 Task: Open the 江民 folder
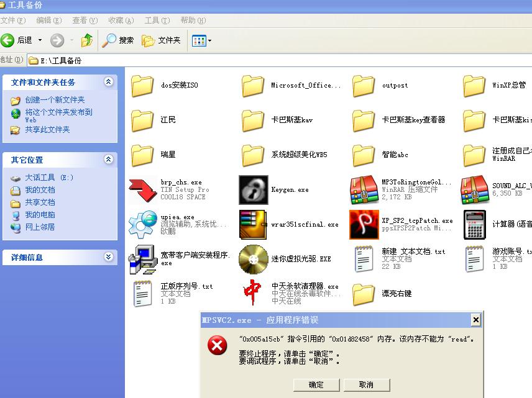(142, 120)
